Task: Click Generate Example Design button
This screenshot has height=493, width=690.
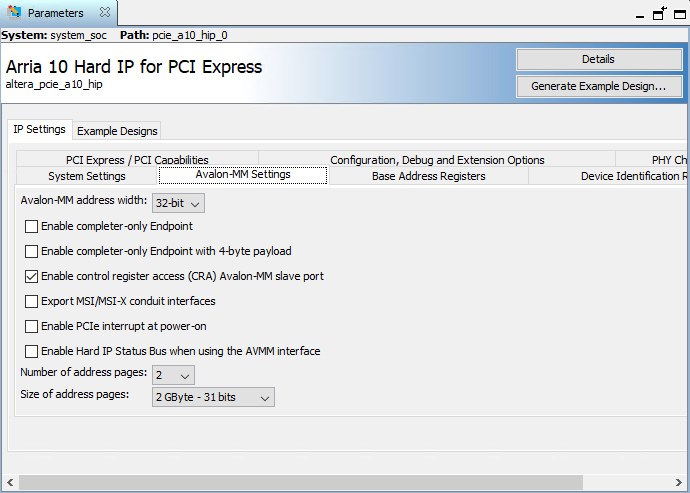Action: (598, 86)
